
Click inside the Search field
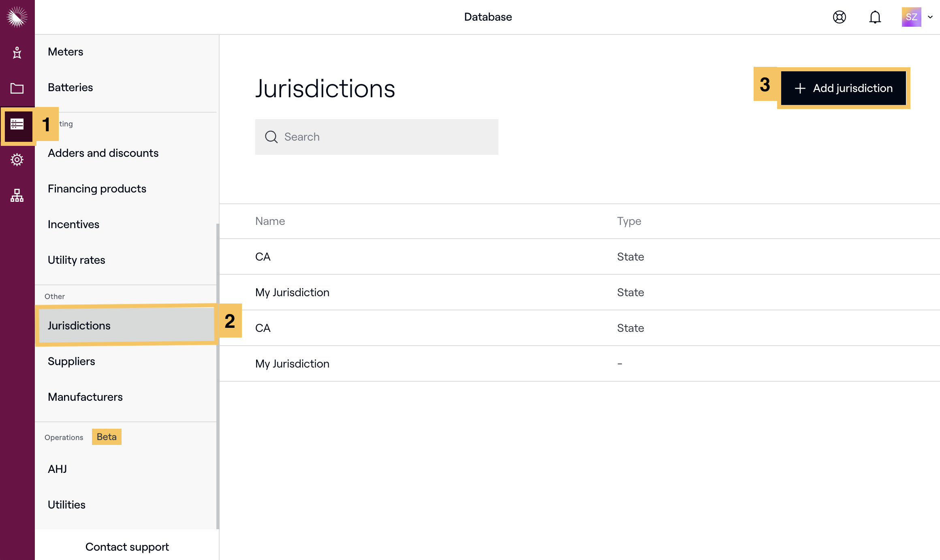377,137
